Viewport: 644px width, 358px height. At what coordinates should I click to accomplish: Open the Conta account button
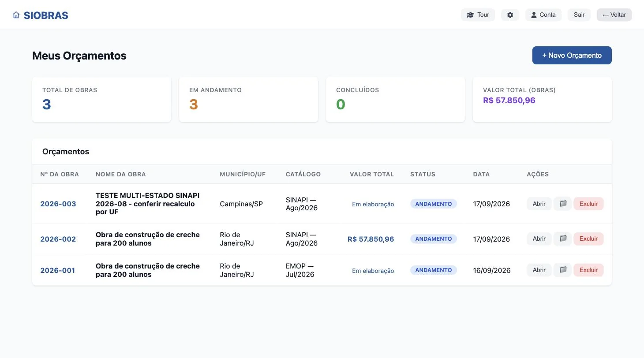[x=543, y=15]
